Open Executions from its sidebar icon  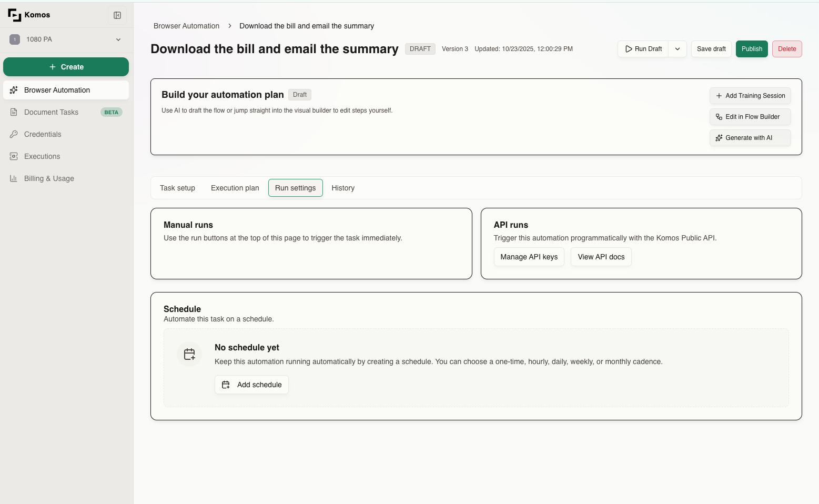[x=13, y=156]
